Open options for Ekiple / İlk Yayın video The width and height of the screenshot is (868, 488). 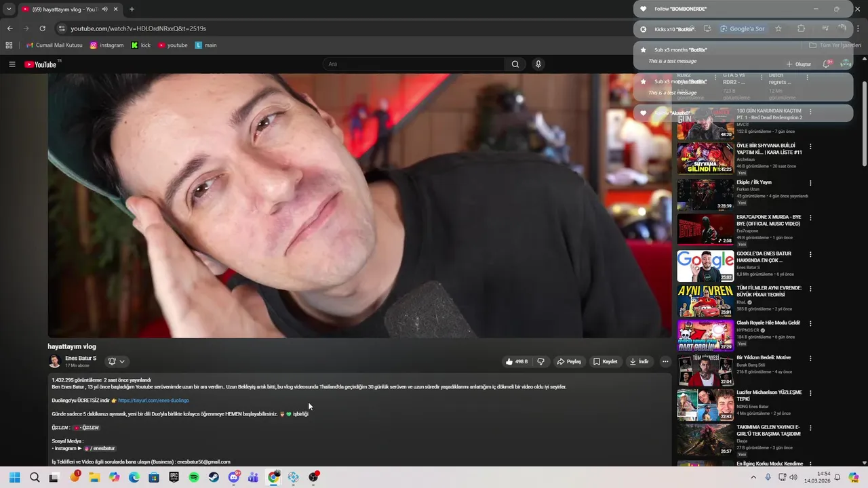tap(810, 183)
